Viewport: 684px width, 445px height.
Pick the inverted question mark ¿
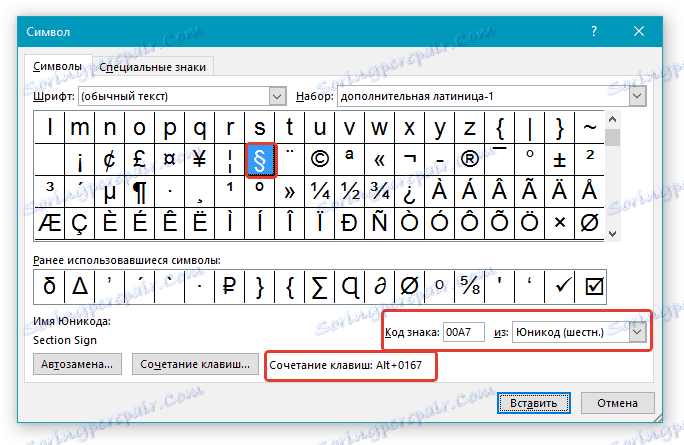tap(410, 192)
